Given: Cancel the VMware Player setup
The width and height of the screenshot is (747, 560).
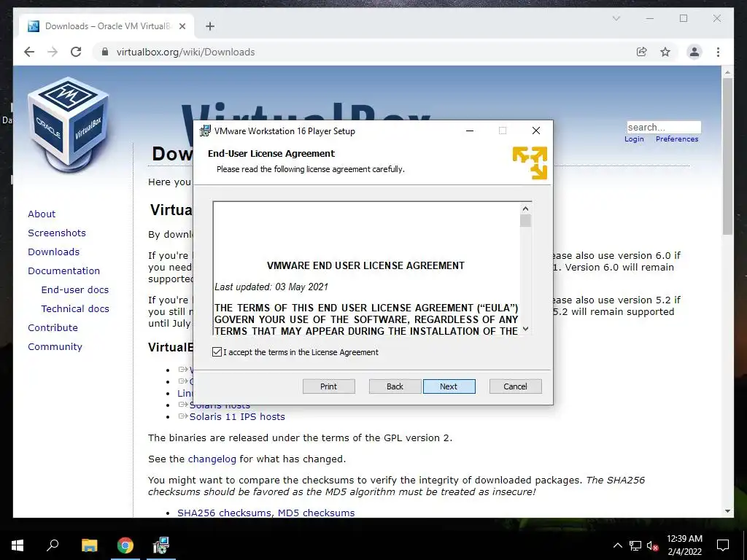Looking at the screenshot, I should point(515,386).
